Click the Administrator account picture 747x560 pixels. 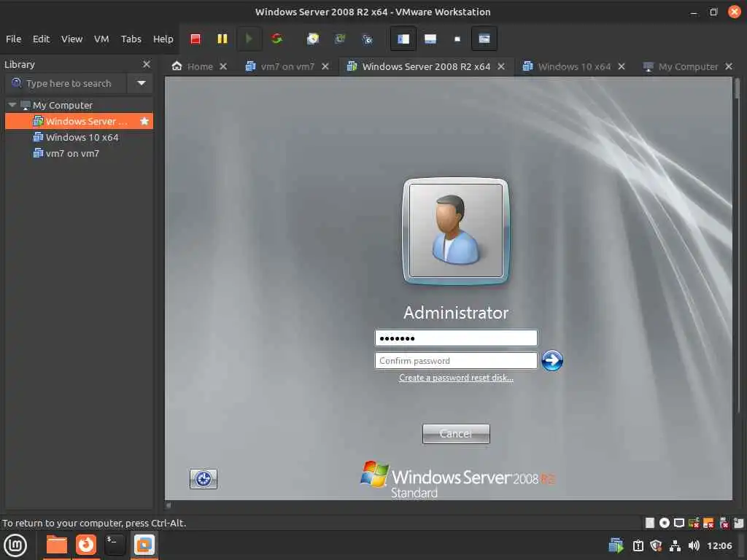(456, 230)
